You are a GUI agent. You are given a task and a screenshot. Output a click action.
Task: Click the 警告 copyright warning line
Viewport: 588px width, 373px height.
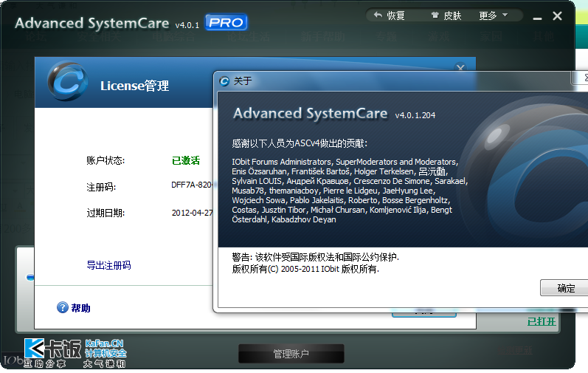pos(315,257)
